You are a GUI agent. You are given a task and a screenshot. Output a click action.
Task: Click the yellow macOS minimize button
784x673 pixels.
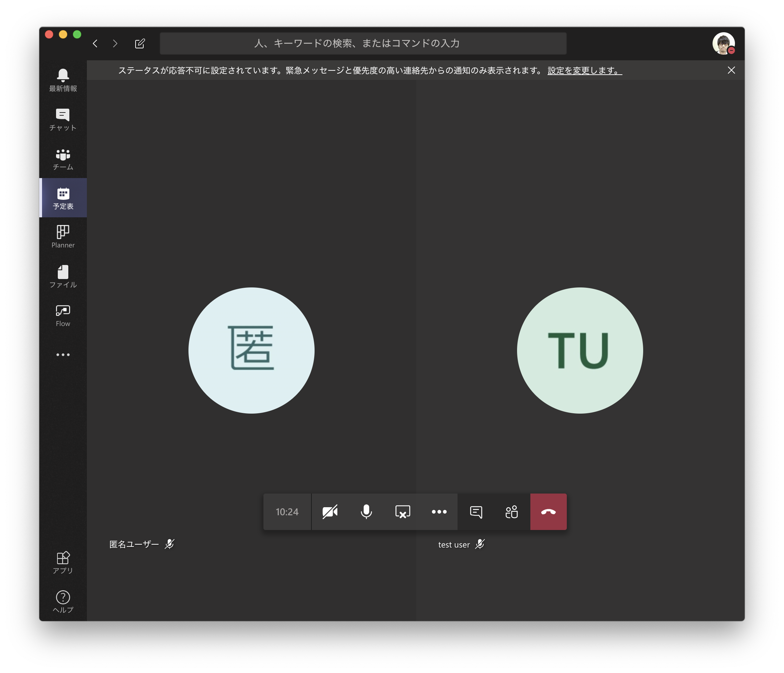point(63,34)
